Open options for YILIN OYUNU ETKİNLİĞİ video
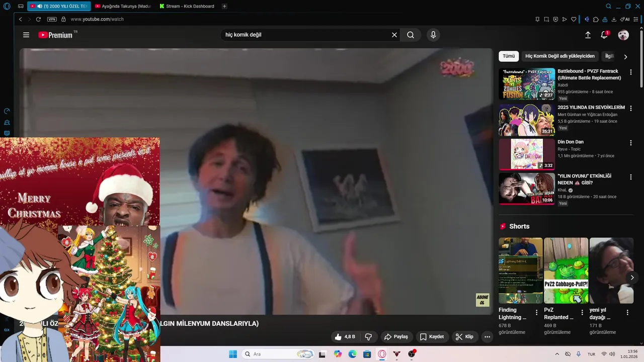 tap(631, 177)
